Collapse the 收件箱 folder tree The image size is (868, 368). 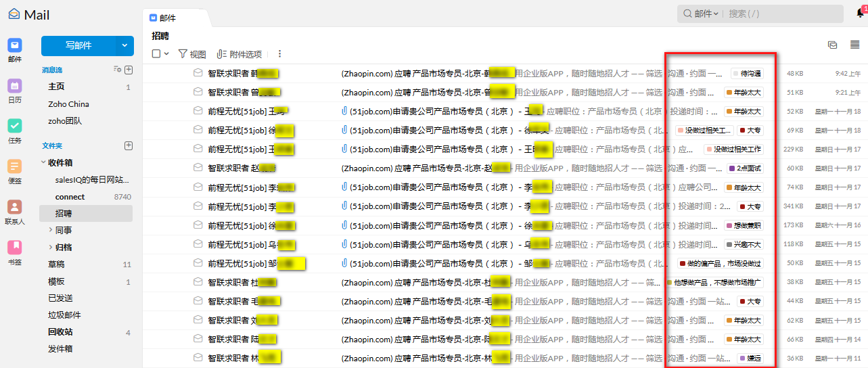pos(43,162)
